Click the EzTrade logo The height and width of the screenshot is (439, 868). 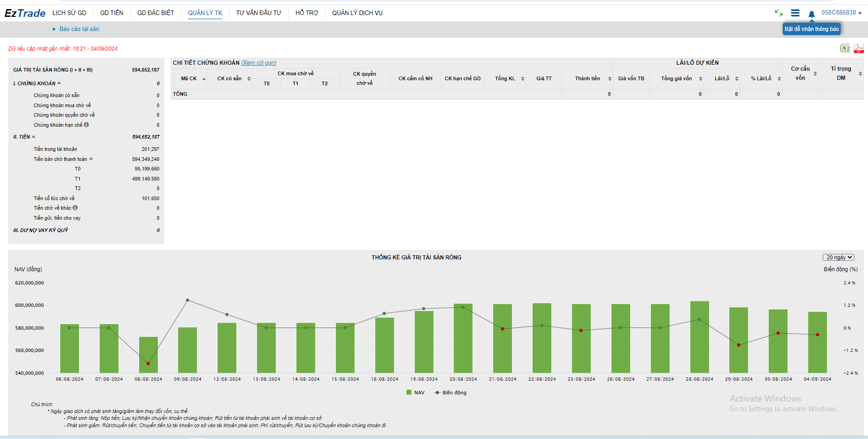tap(25, 13)
